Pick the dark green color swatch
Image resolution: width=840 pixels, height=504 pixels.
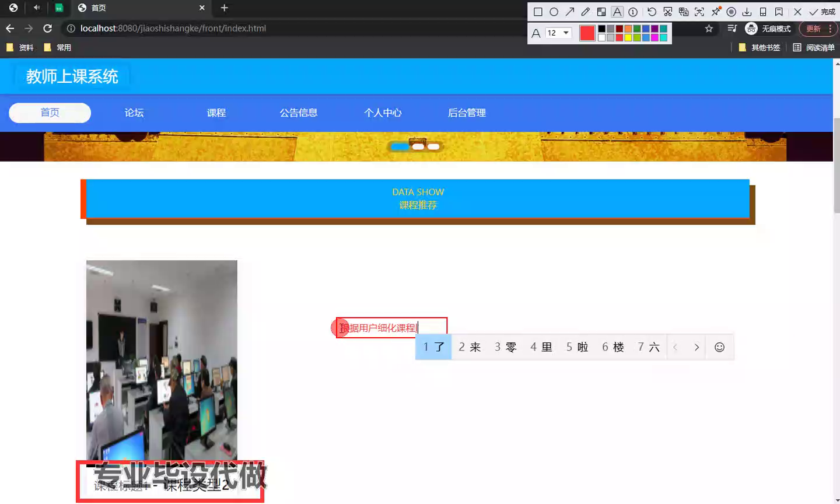(x=637, y=29)
